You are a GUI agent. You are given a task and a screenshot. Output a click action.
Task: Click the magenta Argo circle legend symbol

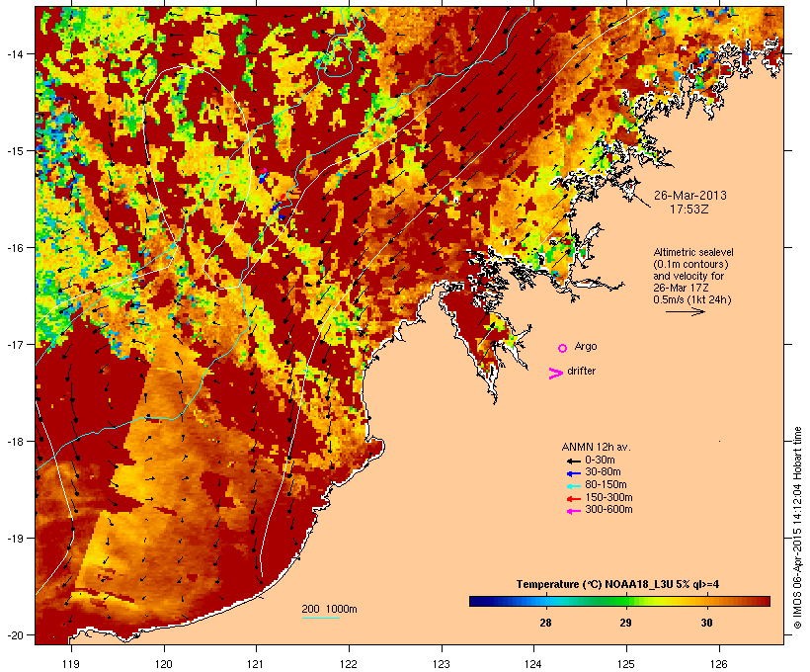563,349
